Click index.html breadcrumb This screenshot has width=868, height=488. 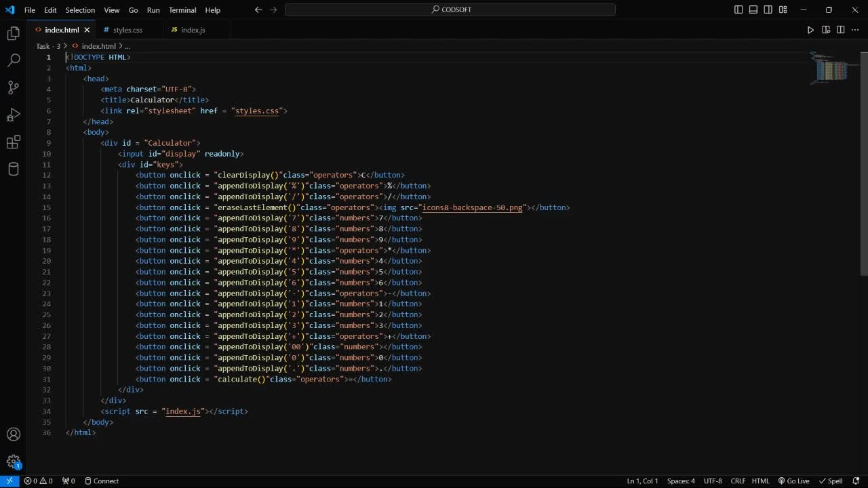[98, 46]
